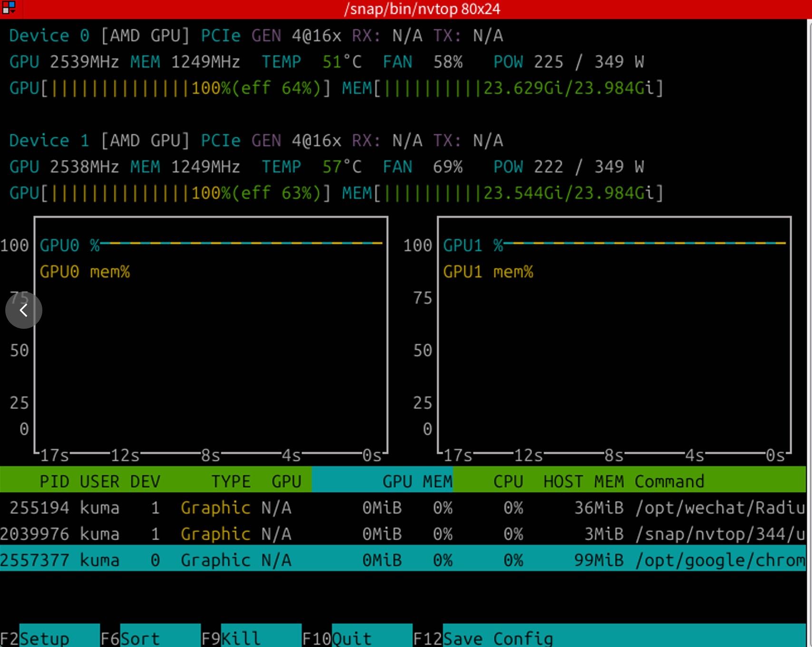
Task: Click Device 1 GPU utilization bar
Action: point(170,193)
